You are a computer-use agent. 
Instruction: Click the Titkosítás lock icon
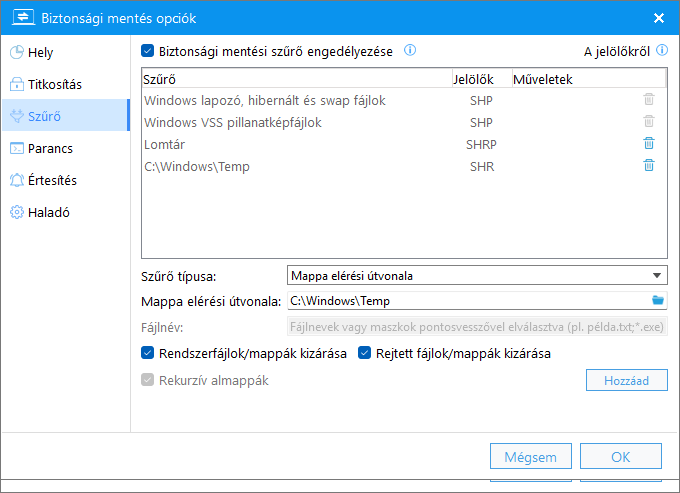[16, 84]
